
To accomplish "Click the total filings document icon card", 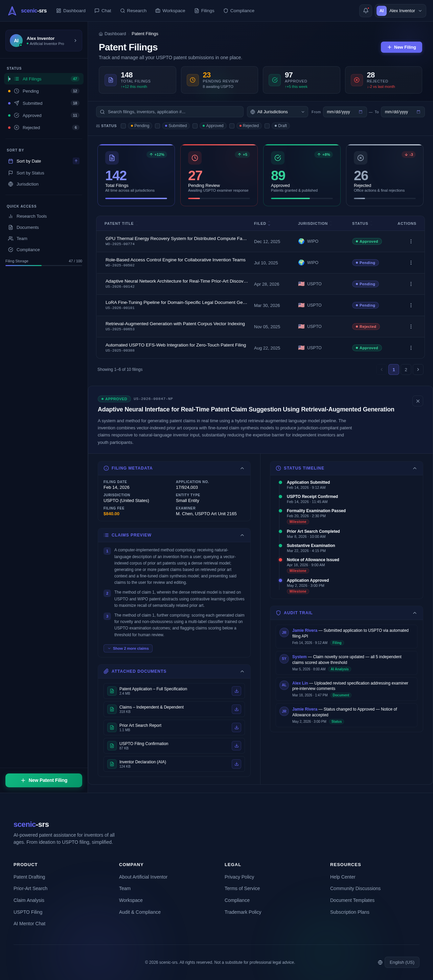I will (x=110, y=80).
